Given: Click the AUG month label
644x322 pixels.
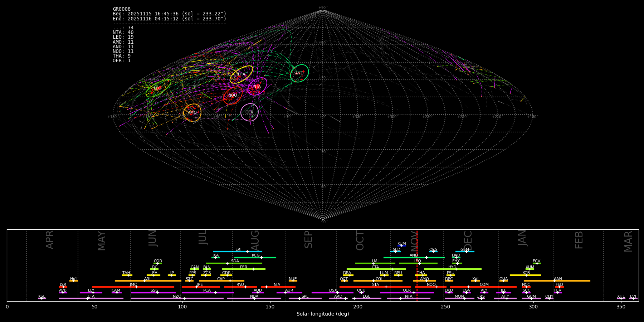Looking at the screenshot, I should [x=255, y=240].
